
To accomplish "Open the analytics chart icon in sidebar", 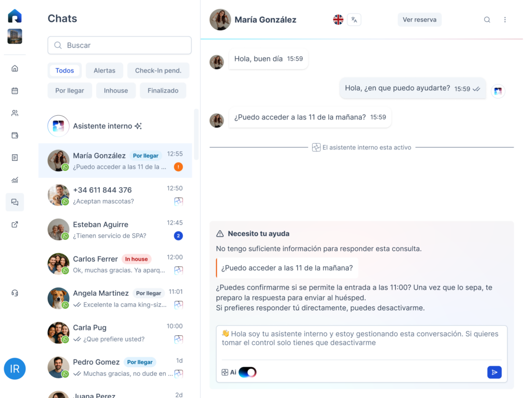I will (15, 180).
